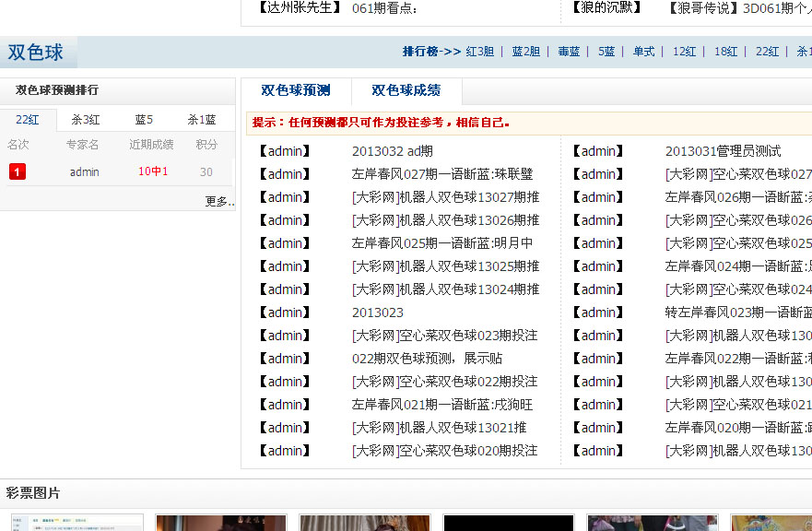Image resolution: width=812 pixels, height=531 pixels.
Task: Open [大彩网]空心菜双色球027 post in right column
Action: (738, 174)
